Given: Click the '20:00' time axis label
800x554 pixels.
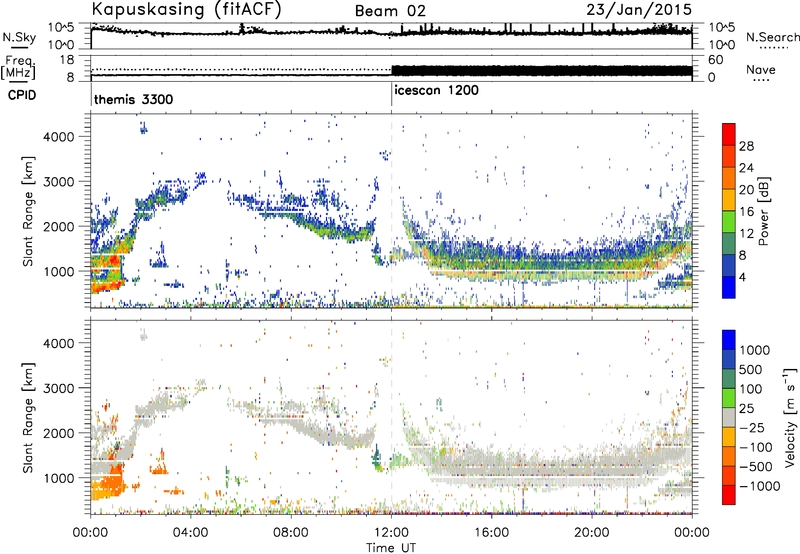Looking at the screenshot, I should [x=592, y=533].
